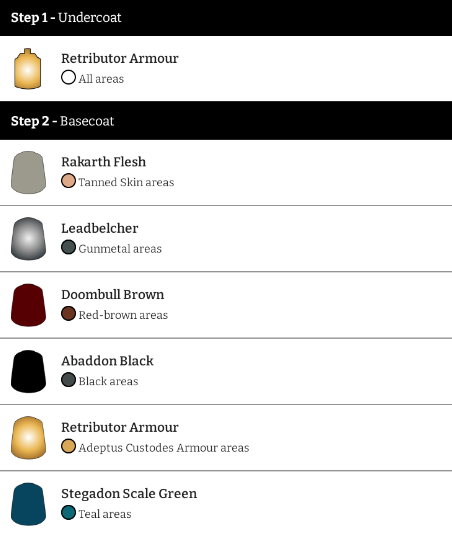Tap the Abaddon Black paint pot icon

pyautogui.click(x=28, y=371)
